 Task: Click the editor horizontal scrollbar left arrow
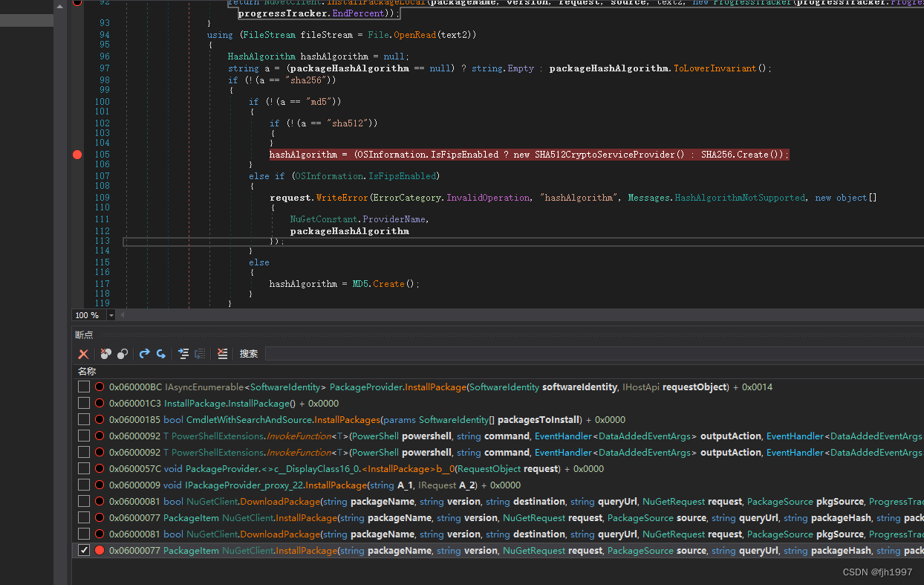124,315
